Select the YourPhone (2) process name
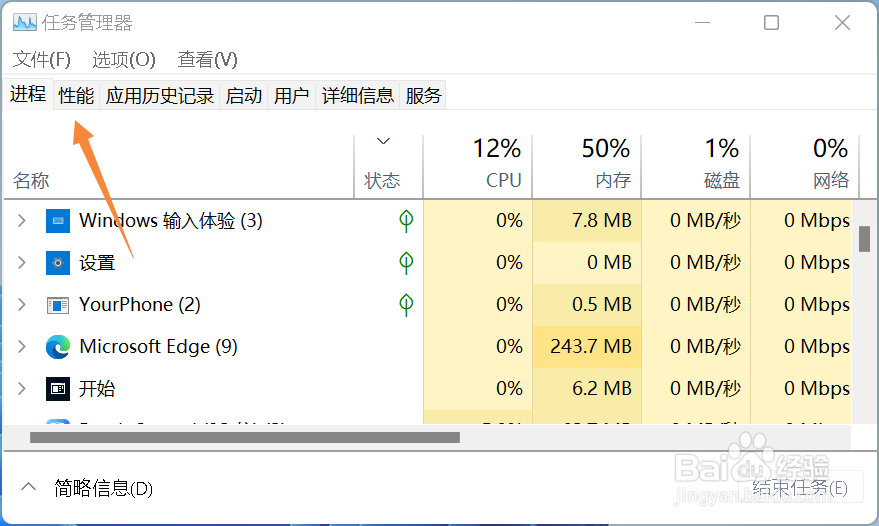This screenshot has height=526, width=879. point(140,304)
